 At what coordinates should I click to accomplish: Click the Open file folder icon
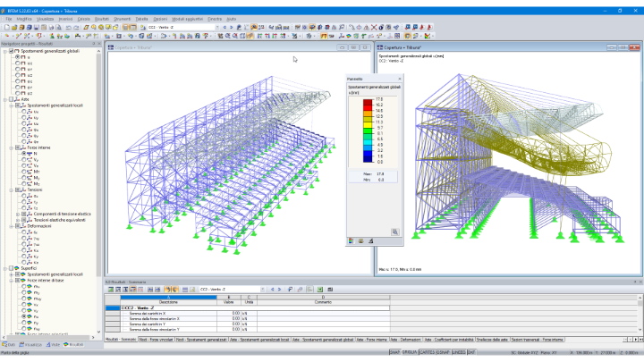coord(14,28)
